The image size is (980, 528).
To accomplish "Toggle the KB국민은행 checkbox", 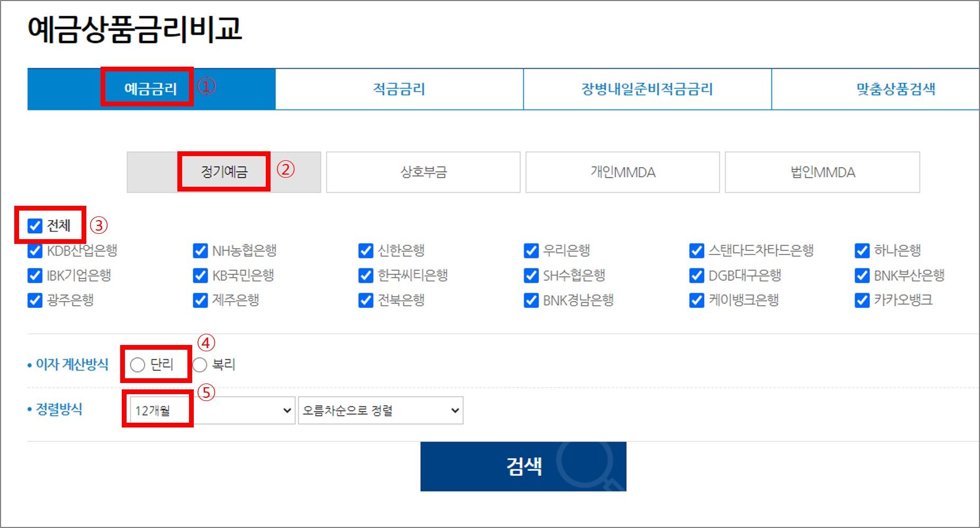I will [x=200, y=276].
